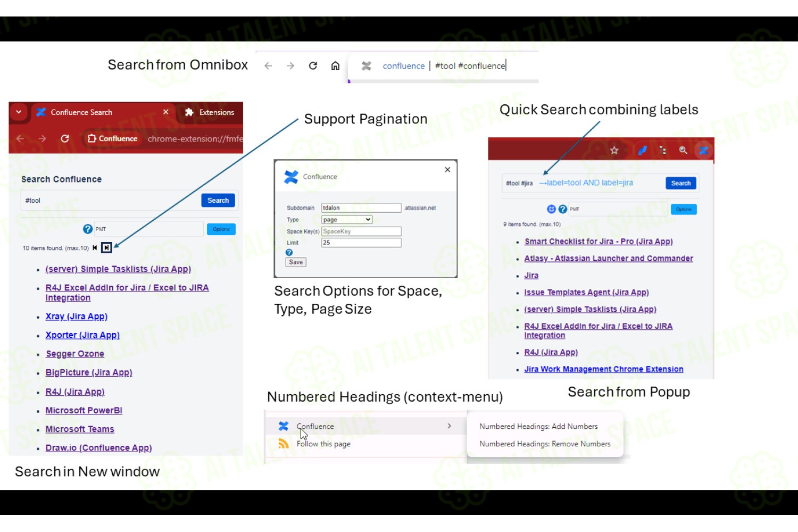798x532 pixels.
Task: Click the chrome-extension URL in address bar
Action: coord(195,139)
